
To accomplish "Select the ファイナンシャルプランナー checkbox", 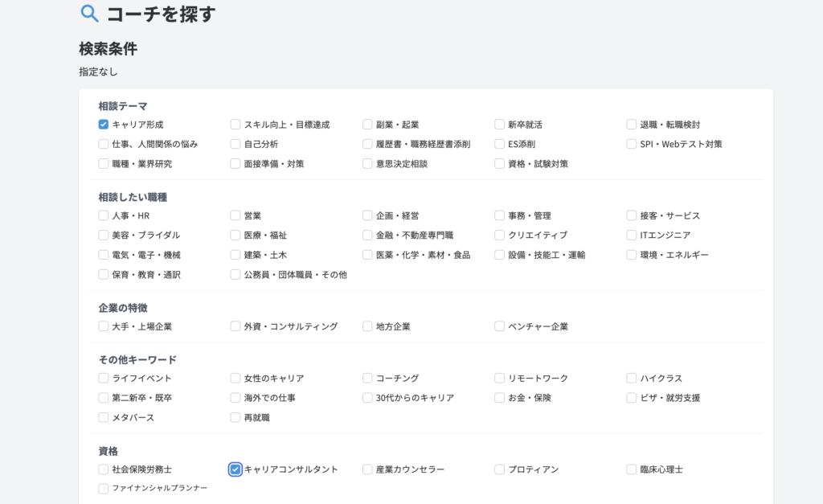I will (104, 489).
